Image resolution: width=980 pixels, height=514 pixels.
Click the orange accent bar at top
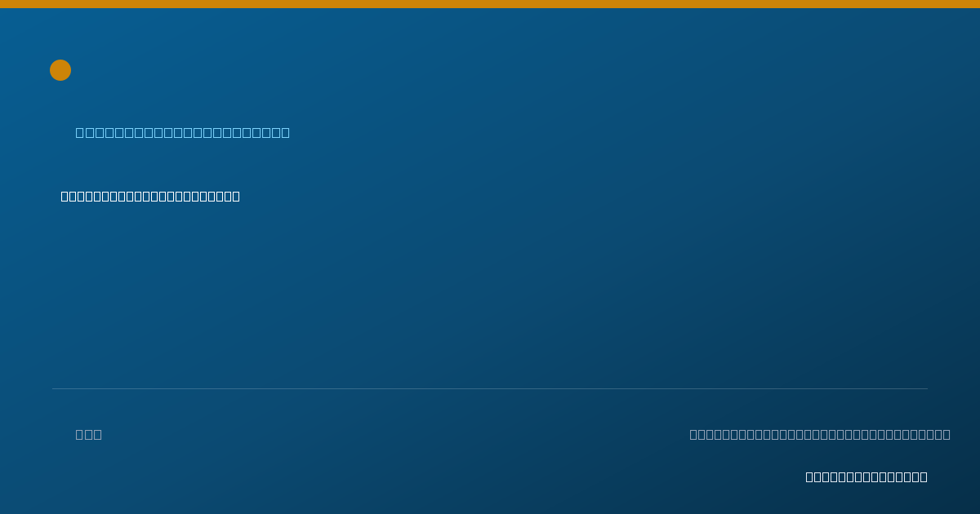[x=490, y=4]
